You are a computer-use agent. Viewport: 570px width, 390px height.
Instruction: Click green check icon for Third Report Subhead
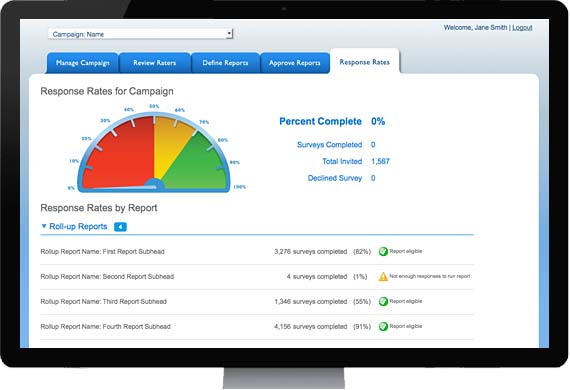(383, 301)
